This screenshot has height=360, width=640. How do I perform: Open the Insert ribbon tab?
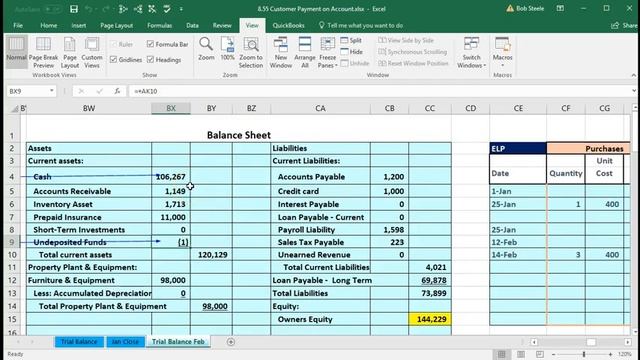78,25
